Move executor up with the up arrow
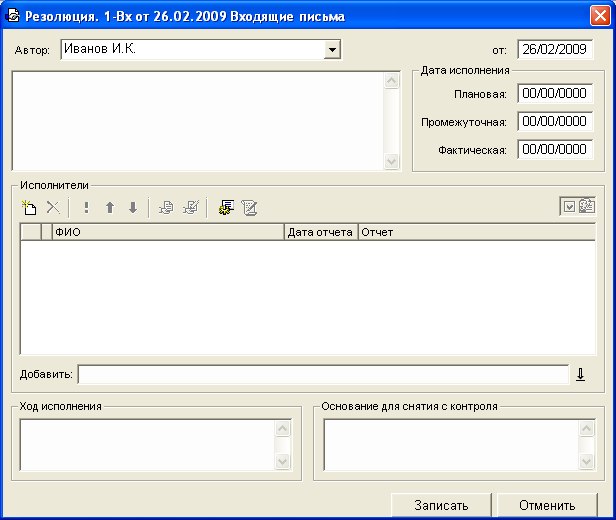 coord(110,207)
